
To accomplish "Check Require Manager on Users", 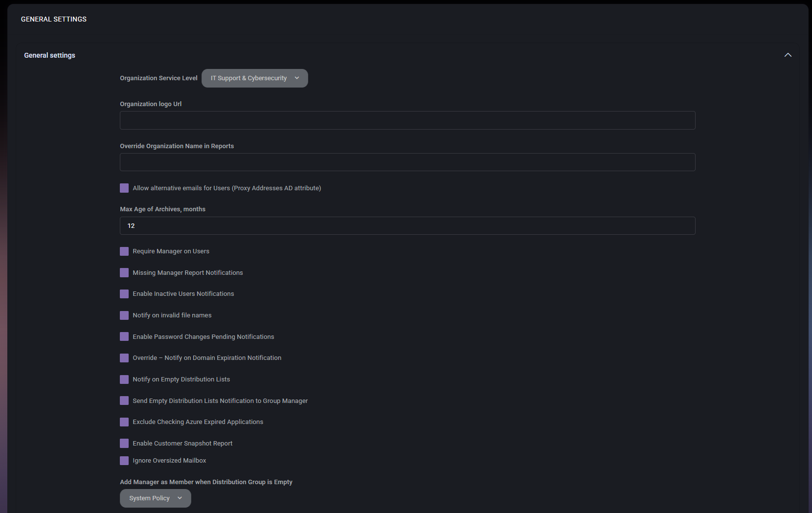I will [x=124, y=251].
